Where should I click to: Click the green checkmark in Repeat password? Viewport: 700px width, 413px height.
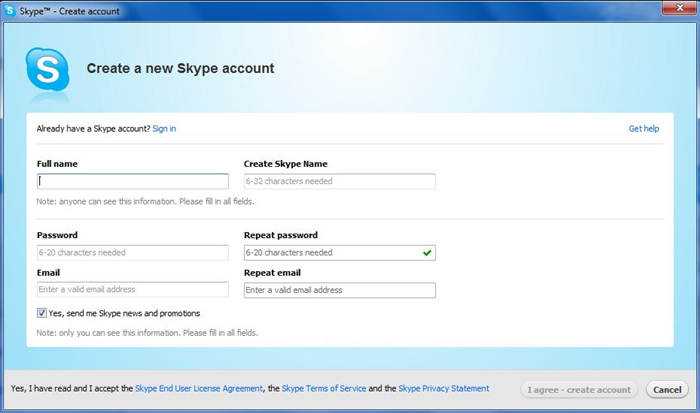coord(427,253)
